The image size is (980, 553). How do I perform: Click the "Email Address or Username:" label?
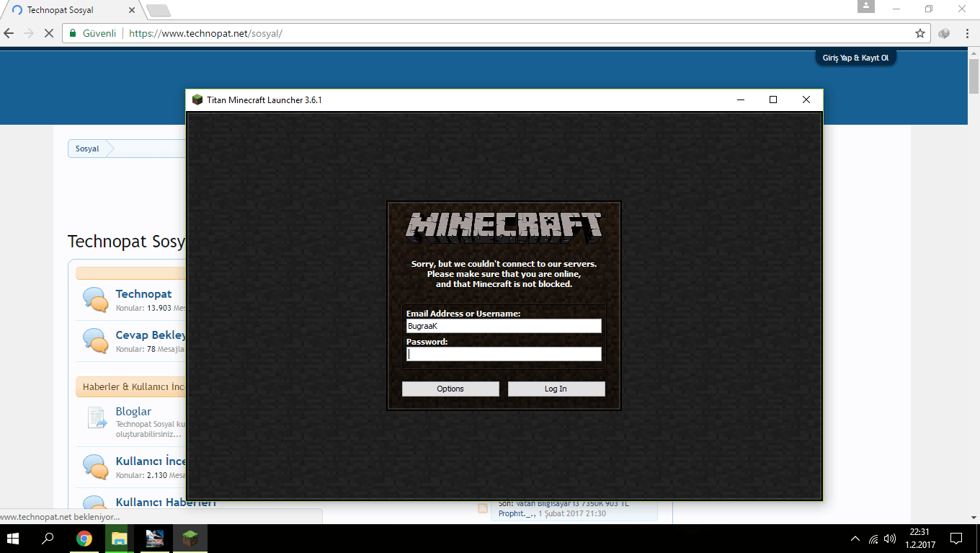coord(463,314)
